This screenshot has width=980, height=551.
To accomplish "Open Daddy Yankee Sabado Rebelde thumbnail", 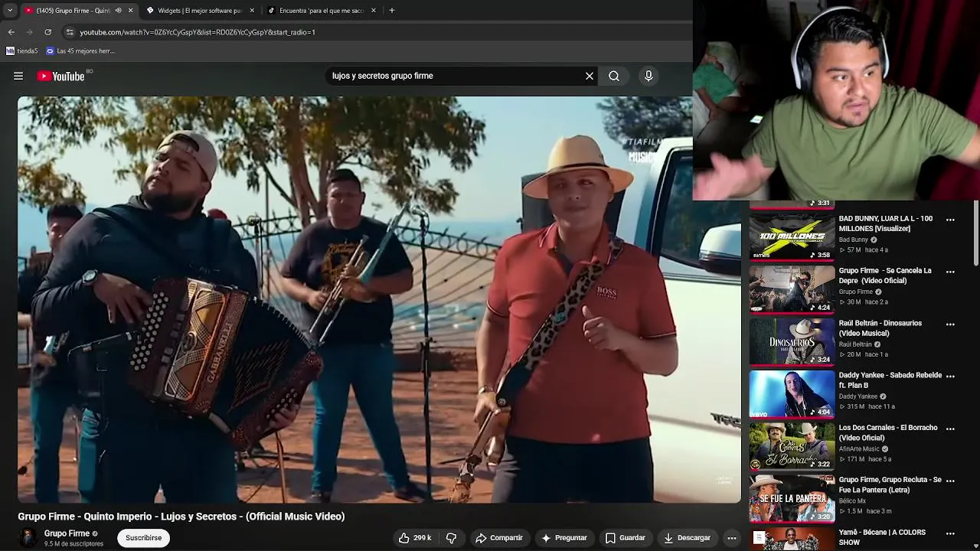I will [x=792, y=393].
